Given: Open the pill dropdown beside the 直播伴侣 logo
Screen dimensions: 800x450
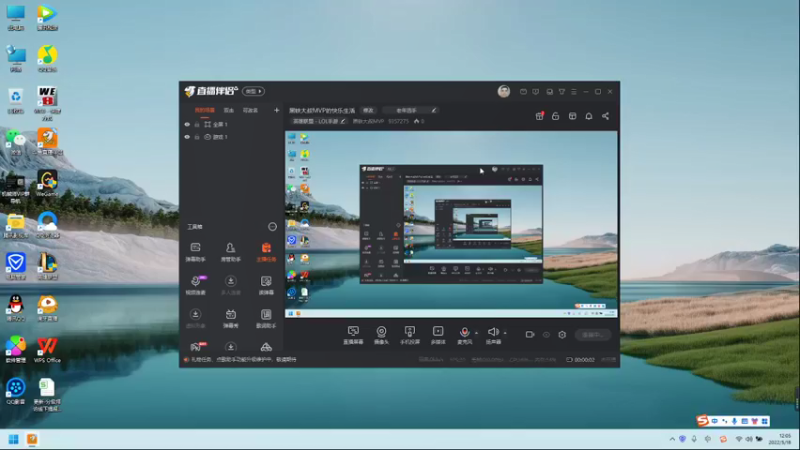Looking at the screenshot, I should coord(253,91).
